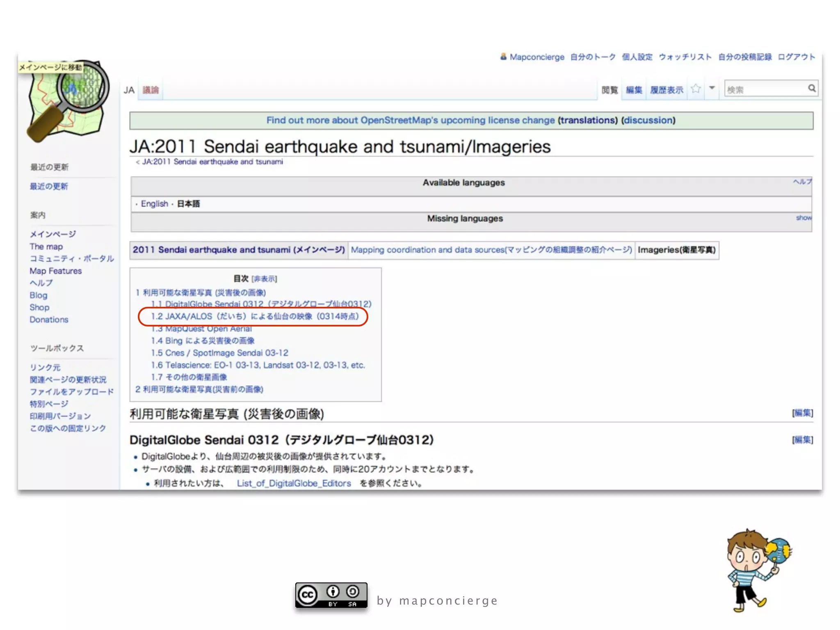Click the license change announcement link
Viewport: 840px width, 630px height.
(x=410, y=120)
